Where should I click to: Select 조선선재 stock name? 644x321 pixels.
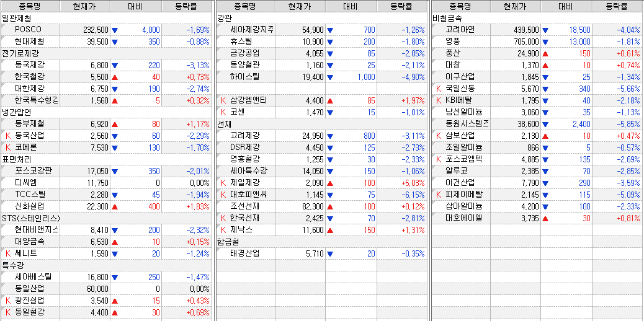tap(245, 206)
